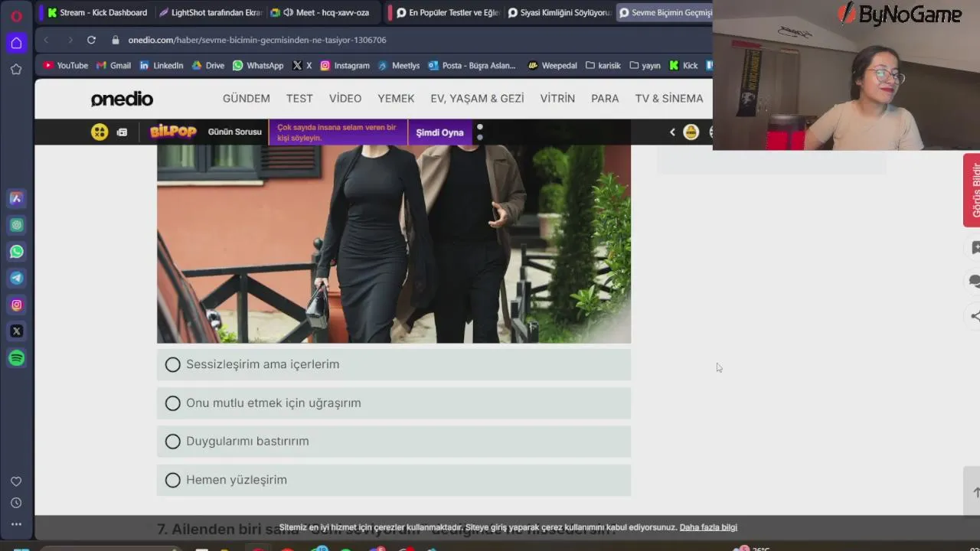Click the Şimdi Oyna button

click(439, 132)
